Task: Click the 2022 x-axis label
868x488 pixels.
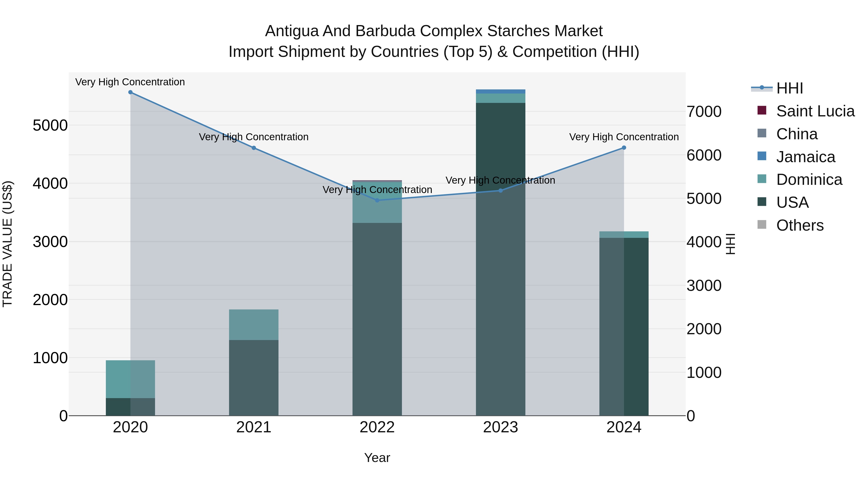Action: pos(377,427)
